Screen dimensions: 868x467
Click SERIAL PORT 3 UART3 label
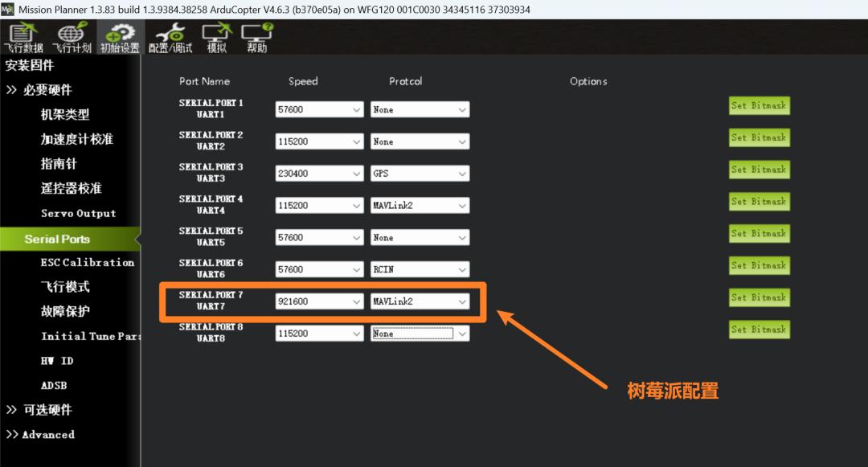click(211, 173)
